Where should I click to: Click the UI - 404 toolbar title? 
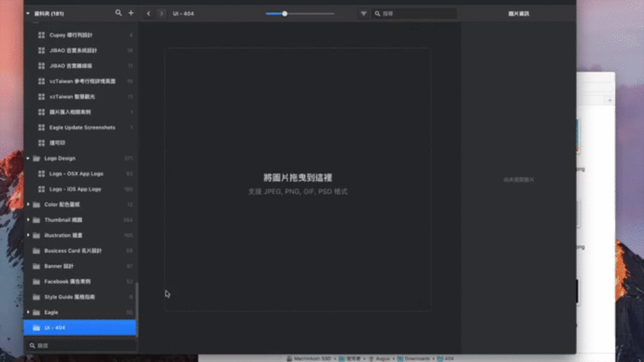point(183,13)
